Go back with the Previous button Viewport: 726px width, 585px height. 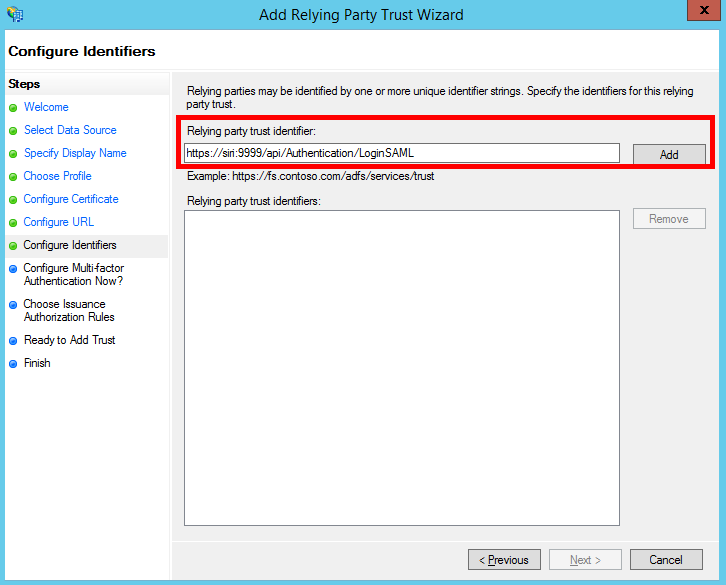tap(504, 560)
